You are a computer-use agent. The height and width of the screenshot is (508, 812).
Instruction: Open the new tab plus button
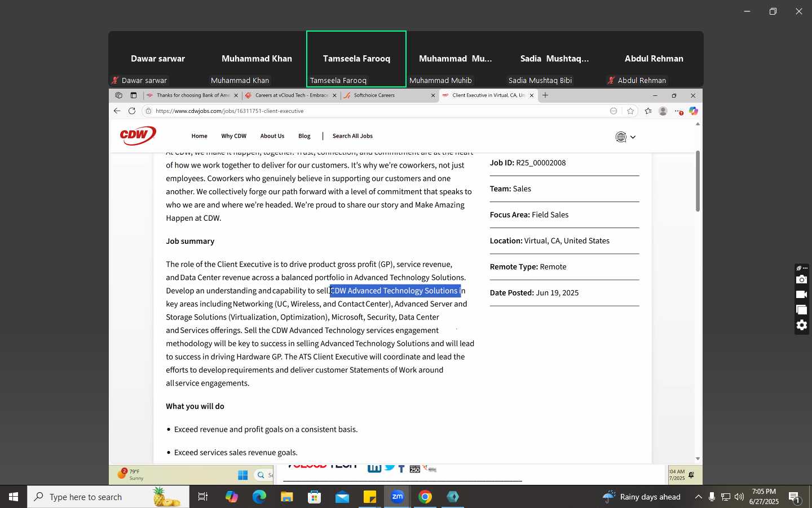pyautogui.click(x=545, y=95)
